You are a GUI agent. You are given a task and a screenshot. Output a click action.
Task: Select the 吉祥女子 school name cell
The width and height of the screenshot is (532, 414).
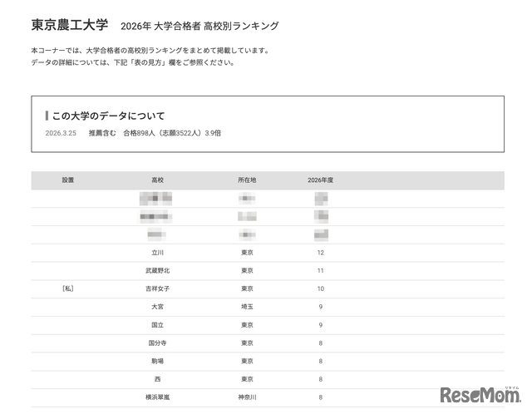pos(157,288)
